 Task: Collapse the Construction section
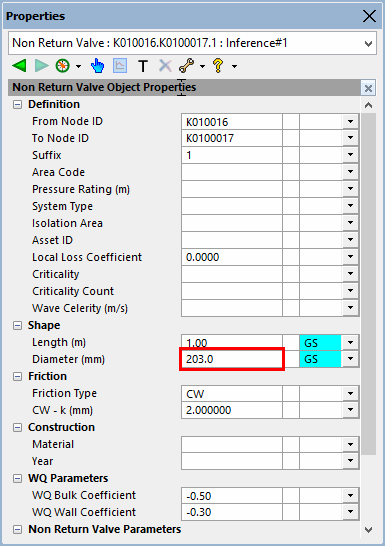pos(17,428)
